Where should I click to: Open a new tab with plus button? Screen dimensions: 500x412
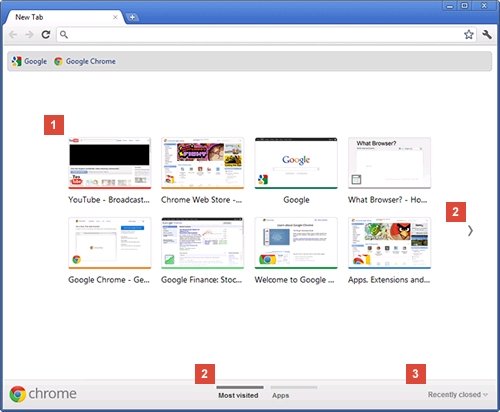[132, 17]
